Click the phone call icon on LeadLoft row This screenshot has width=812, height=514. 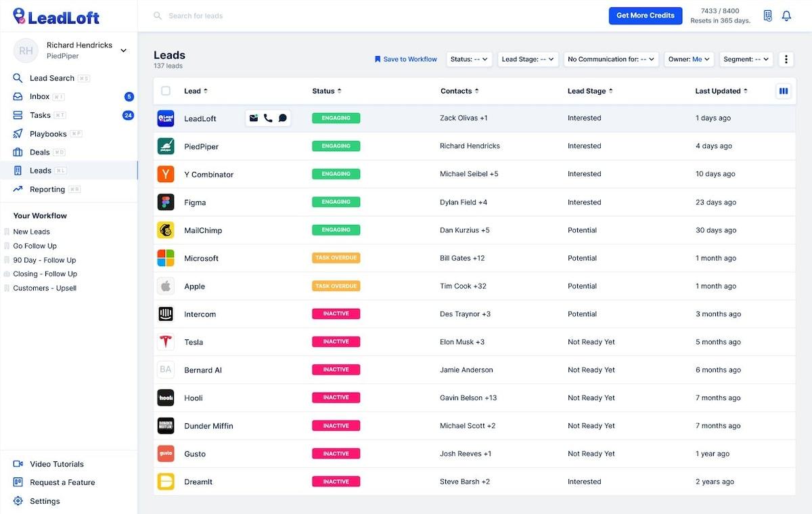pyautogui.click(x=268, y=118)
